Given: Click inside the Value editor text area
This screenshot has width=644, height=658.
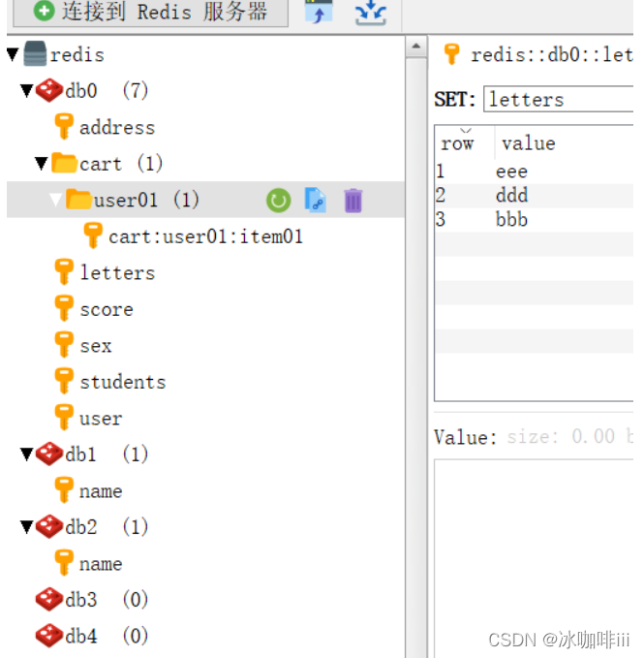Looking at the screenshot, I should click(x=535, y=558).
